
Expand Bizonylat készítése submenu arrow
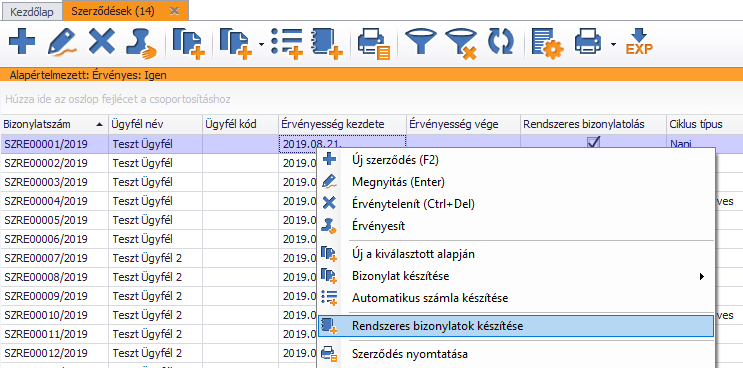click(x=702, y=277)
